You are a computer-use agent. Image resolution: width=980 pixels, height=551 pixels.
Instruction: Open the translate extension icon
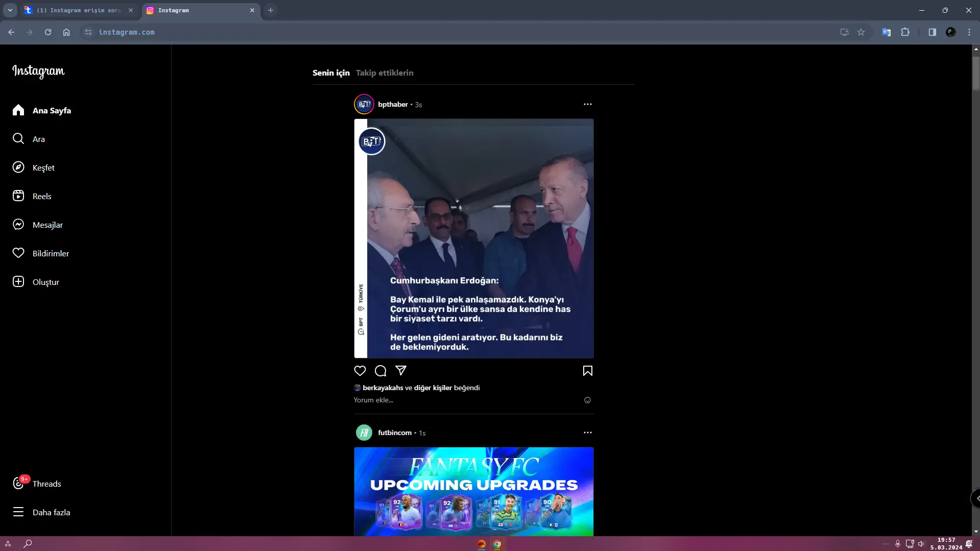pos(887,32)
